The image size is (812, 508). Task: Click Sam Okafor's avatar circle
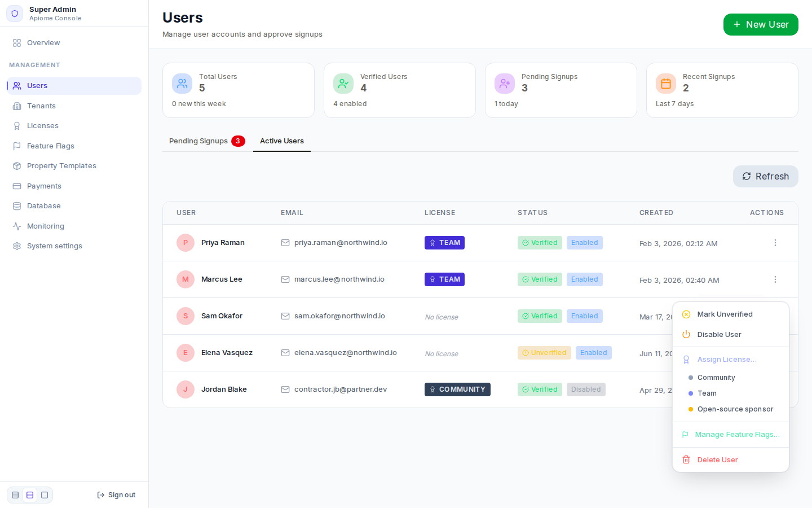[x=186, y=316]
